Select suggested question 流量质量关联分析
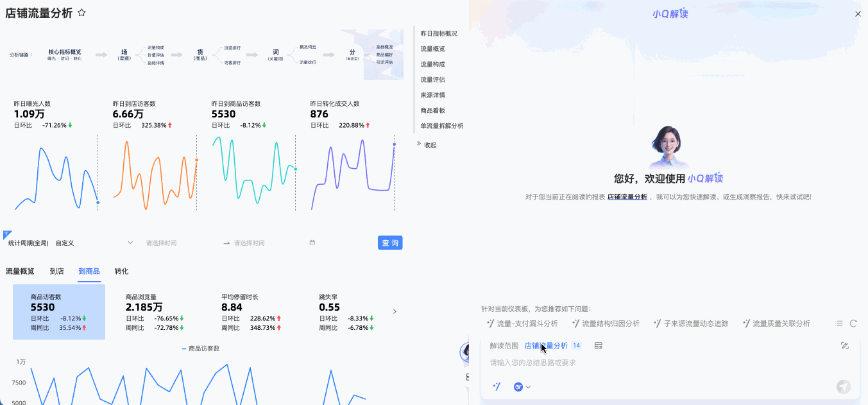Image resolution: width=868 pixels, height=405 pixels. pos(776,323)
